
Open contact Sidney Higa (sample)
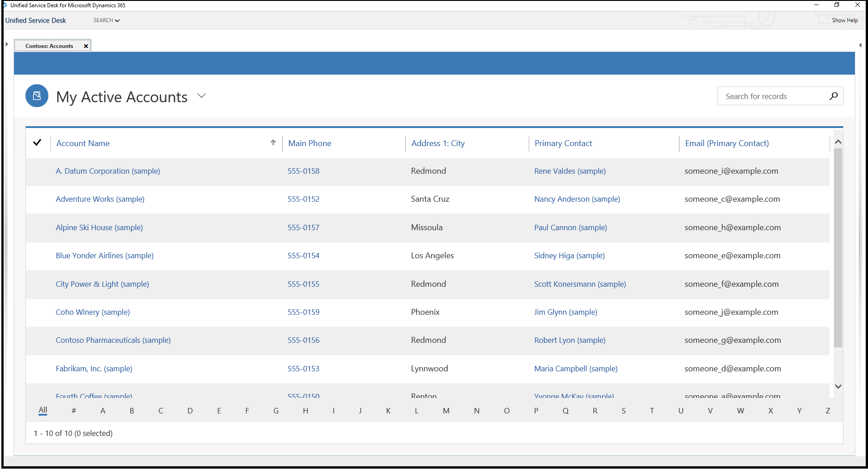pos(569,256)
